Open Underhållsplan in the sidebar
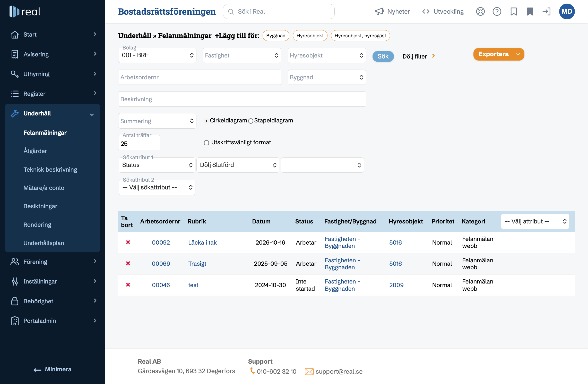The image size is (588, 384). pos(44,243)
